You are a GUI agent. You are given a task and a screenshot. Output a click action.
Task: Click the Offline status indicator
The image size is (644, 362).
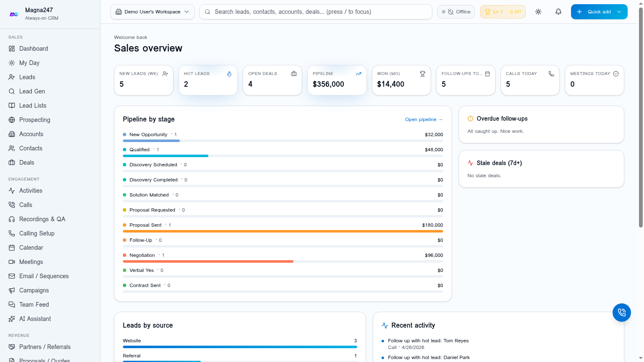coord(456,12)
